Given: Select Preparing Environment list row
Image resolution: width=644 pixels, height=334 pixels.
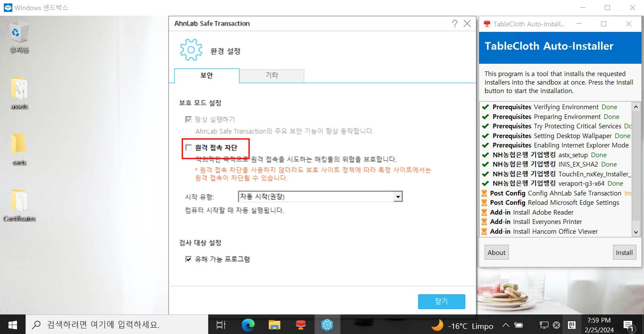Looking at the screenshot, I should [556, 116].
